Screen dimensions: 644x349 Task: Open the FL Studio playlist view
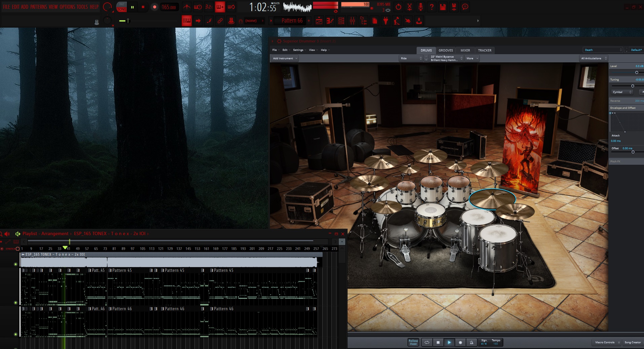319,21
